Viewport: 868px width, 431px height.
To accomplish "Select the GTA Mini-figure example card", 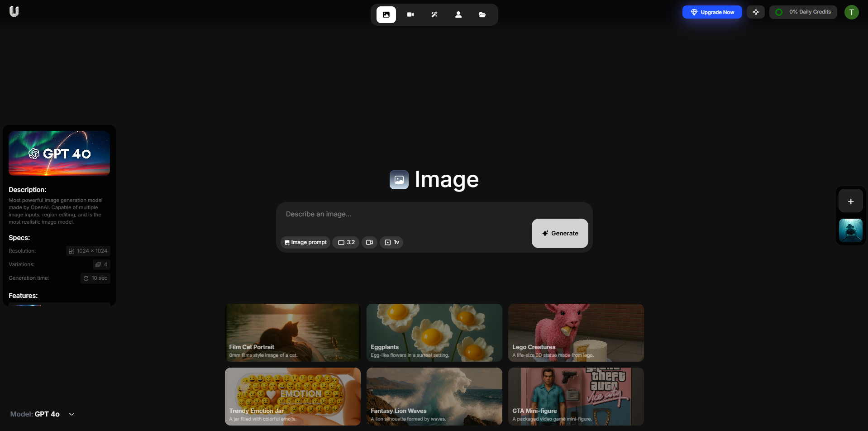I will 576,397.
